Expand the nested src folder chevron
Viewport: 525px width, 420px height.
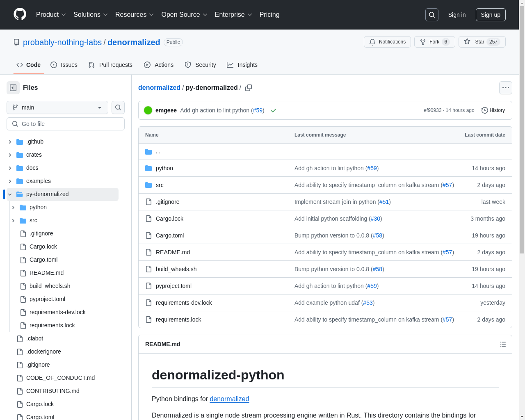[13, 220]
